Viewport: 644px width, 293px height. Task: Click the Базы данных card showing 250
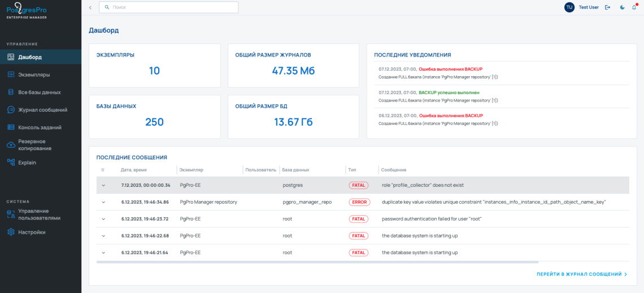pyautogui.click(x=154, y=117)
